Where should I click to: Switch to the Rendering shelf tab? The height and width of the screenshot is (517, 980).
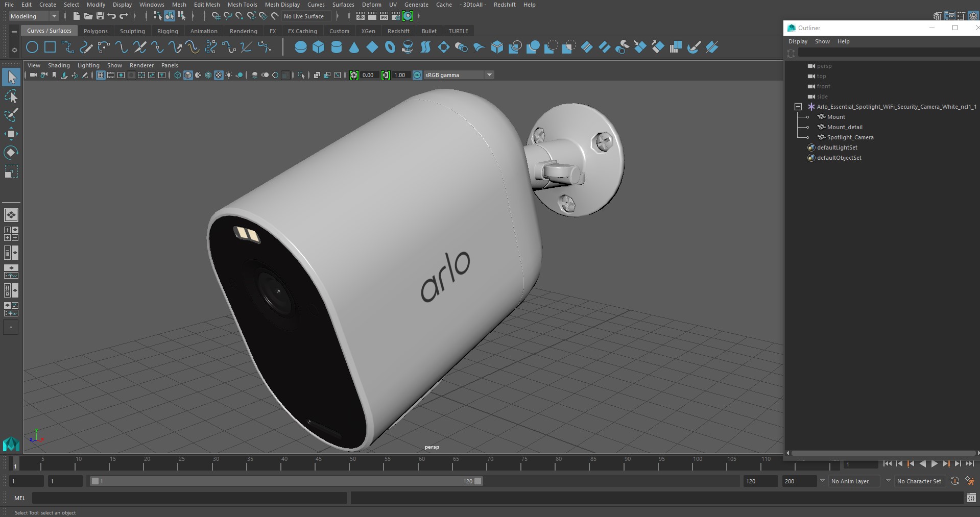[243, 31]
